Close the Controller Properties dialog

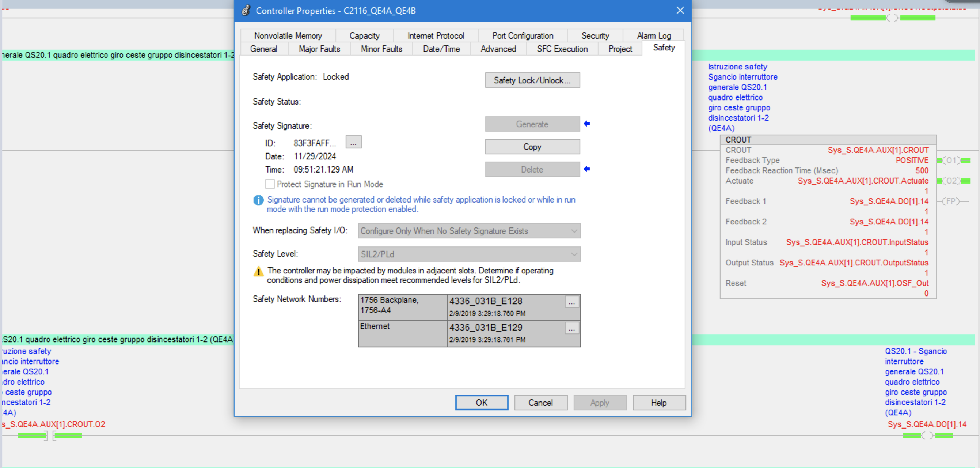(x=680, y=10)
